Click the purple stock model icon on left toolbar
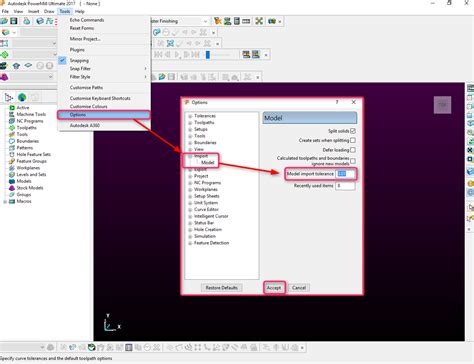This screenshot has height=364, width=474. coord(4,77)
